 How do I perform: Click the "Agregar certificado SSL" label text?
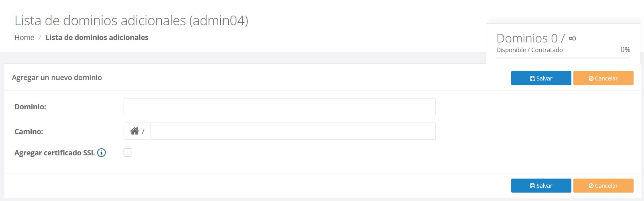pyautogui.click(x=55, y=153)
